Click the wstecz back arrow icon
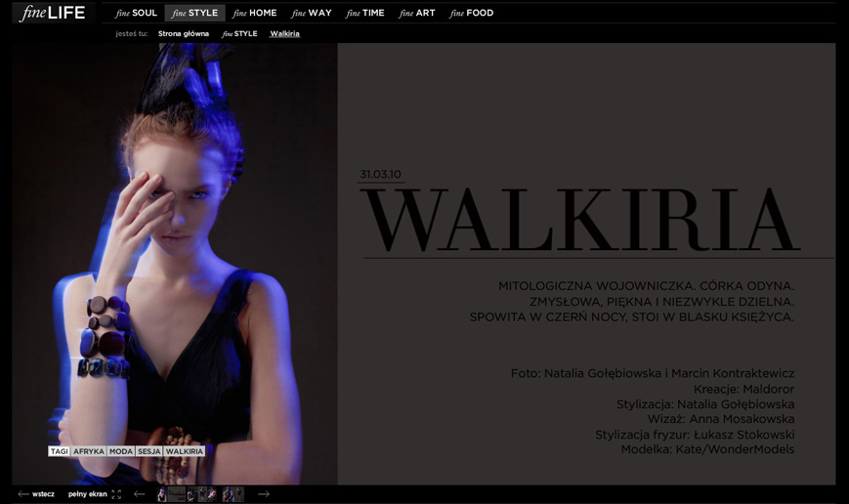Viewport: 849px width, 504px height. point(23,494)
